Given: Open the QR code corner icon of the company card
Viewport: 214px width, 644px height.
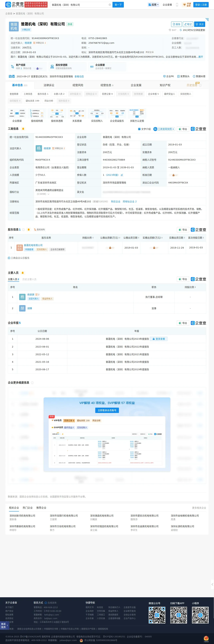Looking at the screenshot, I should point(207,20).
